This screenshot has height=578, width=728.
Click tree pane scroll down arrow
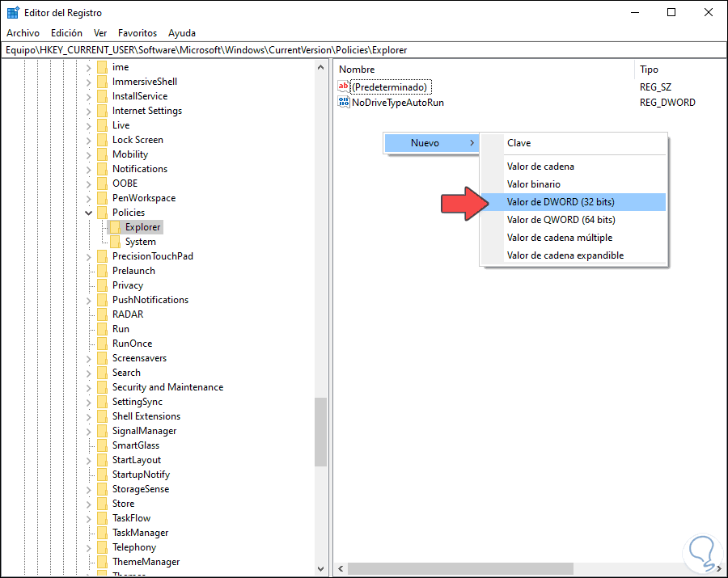point(320,569)
